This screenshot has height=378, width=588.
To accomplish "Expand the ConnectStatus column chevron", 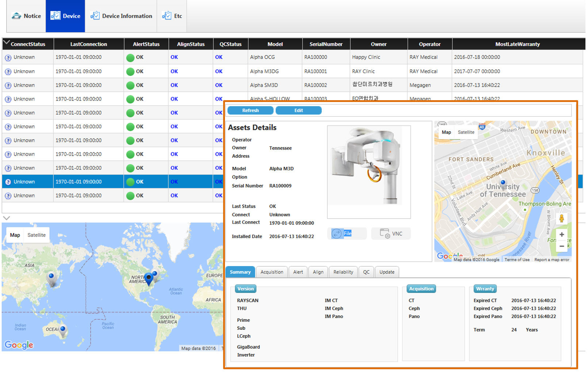I will point(6,43).
